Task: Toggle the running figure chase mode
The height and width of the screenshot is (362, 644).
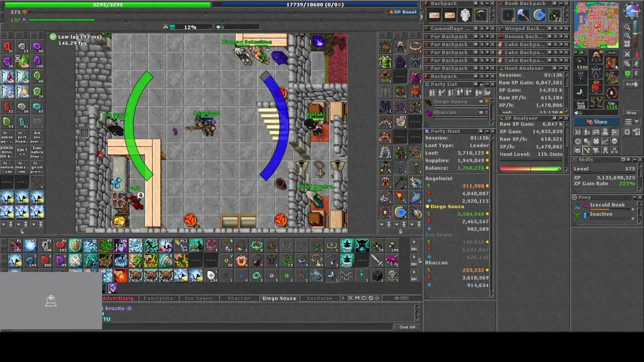Action: (x=636, y=64)
